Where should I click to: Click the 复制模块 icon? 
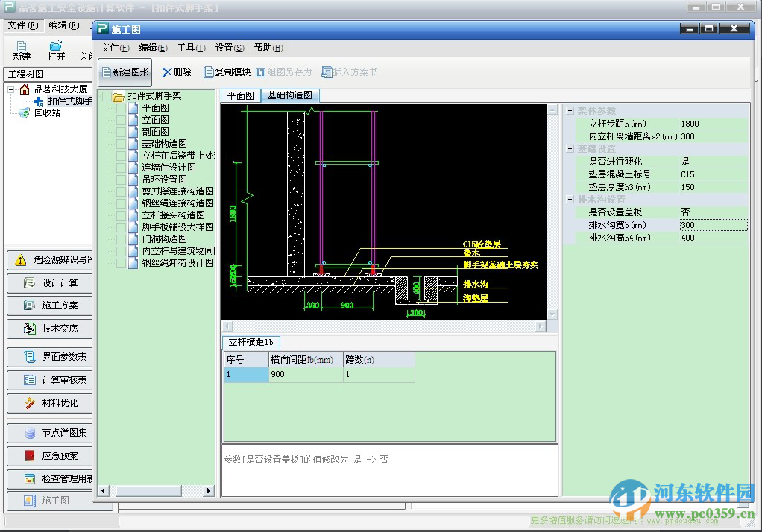click(x=209, y=72)
